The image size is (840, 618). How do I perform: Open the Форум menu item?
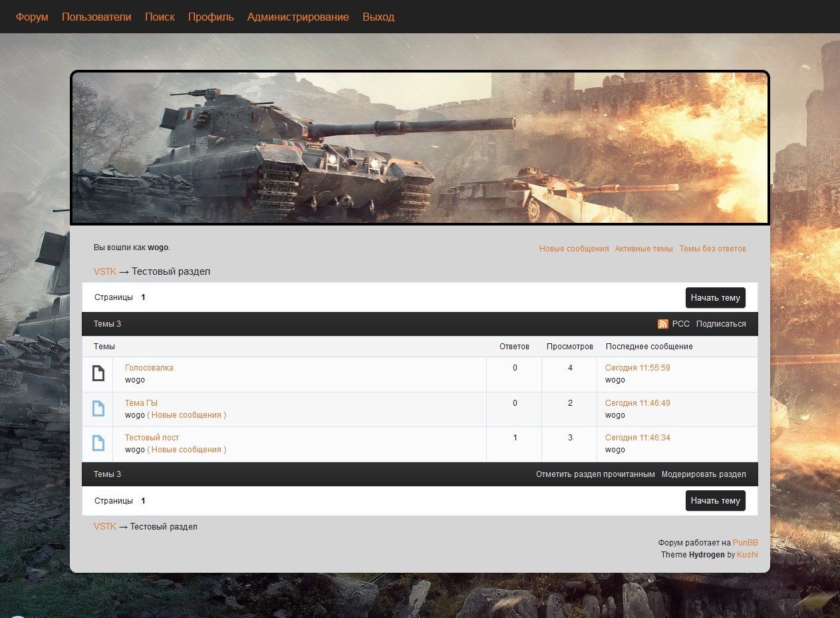tap(32, 17)
